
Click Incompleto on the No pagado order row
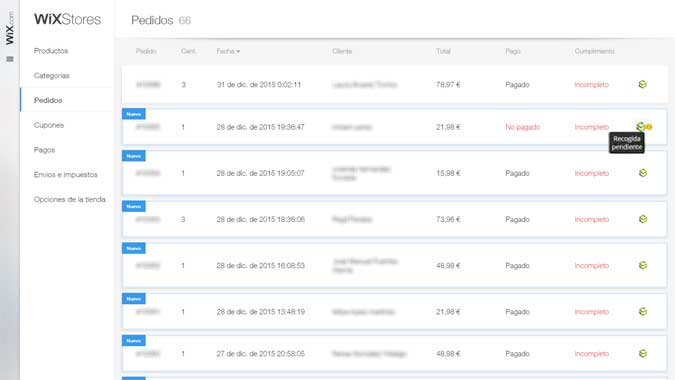(591, 127)
